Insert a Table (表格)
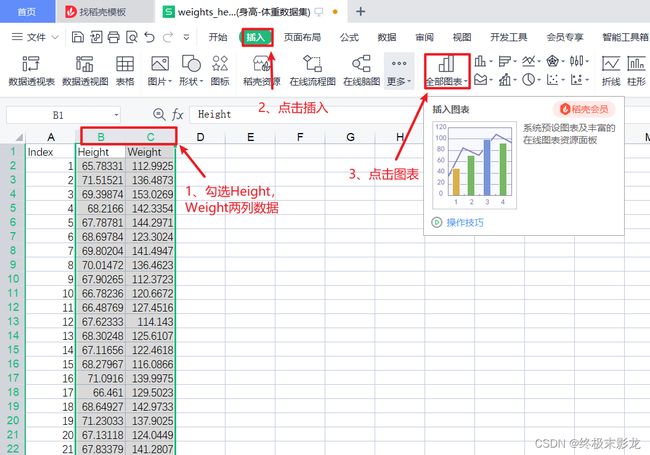This screenshot has width=650, height=455. [x=125, y=70]
